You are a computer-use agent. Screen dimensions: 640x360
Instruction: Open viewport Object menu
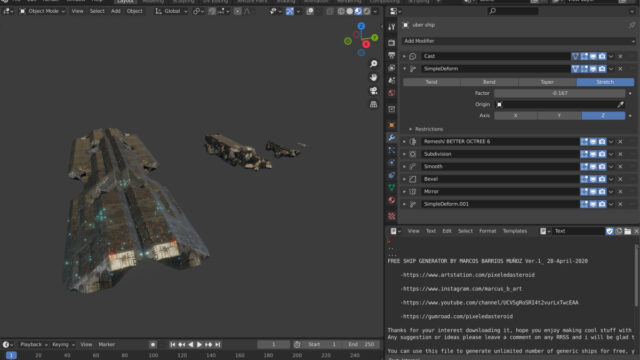point(135,11)
